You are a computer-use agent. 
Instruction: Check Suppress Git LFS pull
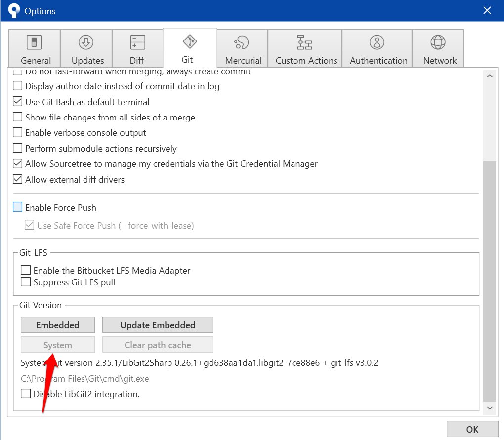[26, 282]
